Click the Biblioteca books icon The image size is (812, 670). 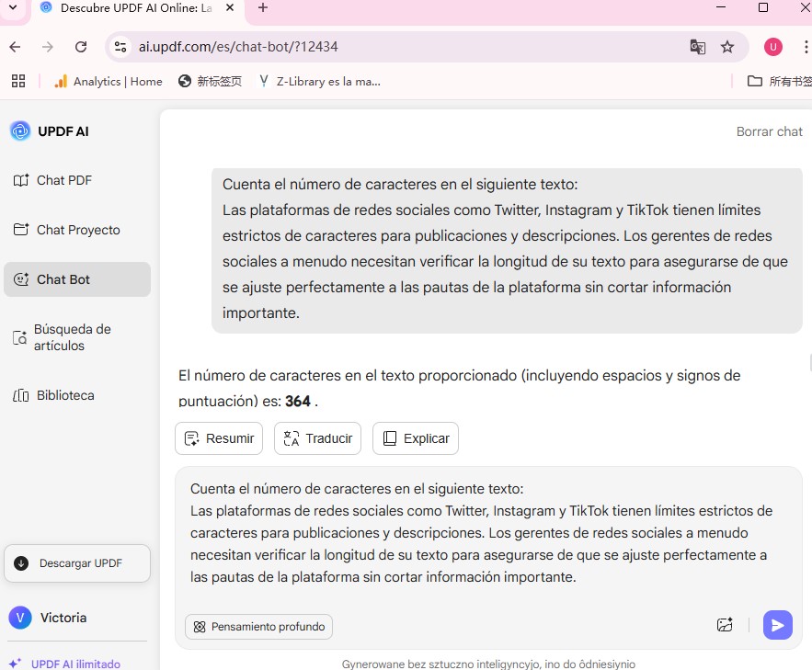click(21, 395)
